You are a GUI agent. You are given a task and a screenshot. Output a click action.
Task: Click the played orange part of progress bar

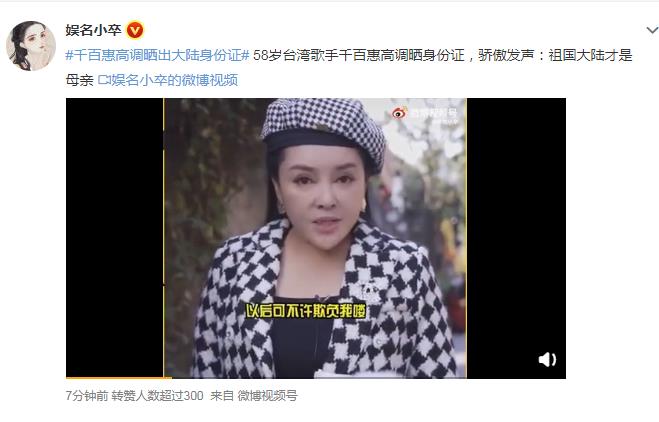(x=119, y=377)
